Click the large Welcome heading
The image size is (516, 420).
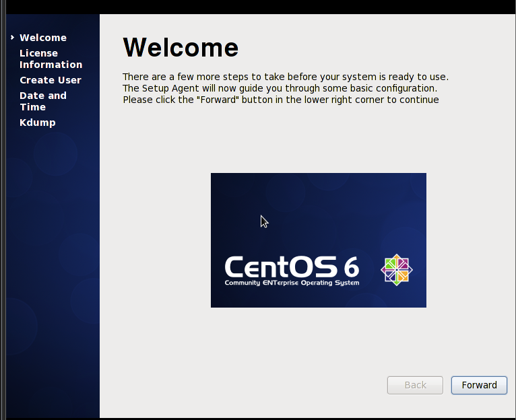[181, 48]
